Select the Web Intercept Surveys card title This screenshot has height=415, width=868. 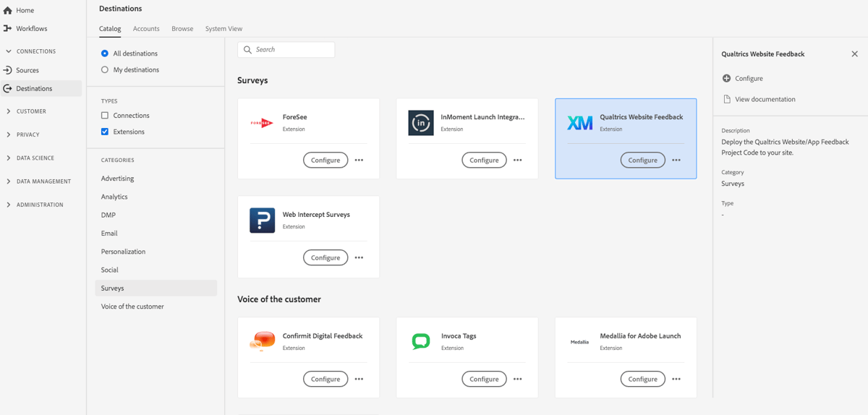click(x=316, y=215)
